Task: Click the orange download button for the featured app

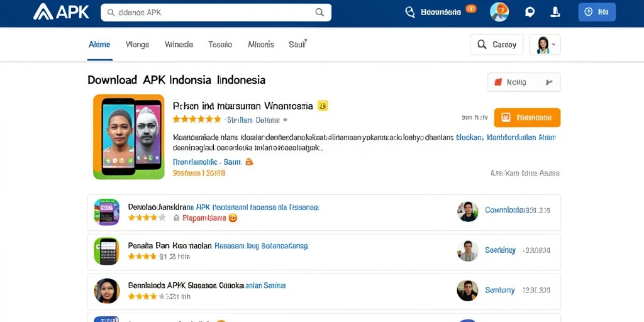Action: [527, 118]
